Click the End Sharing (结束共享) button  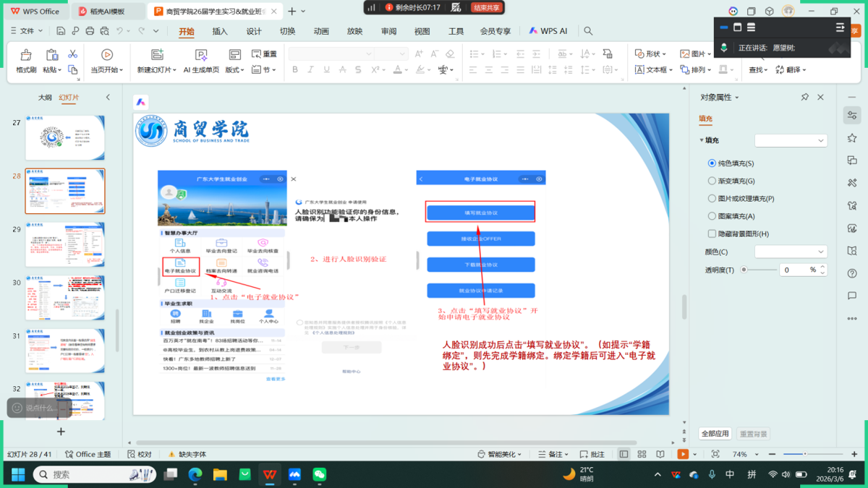[x=486, y=8]
